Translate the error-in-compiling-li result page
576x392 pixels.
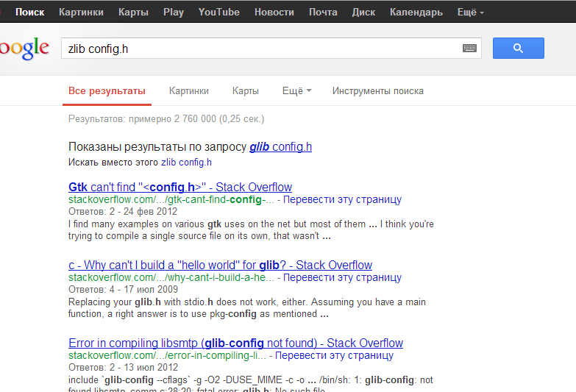(334, 355)
